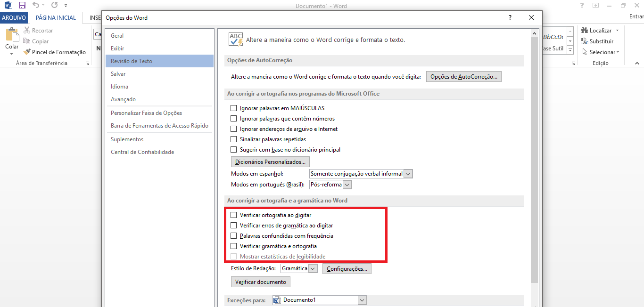Open the Undo history dropdown arrow

[x=44, y=6]
